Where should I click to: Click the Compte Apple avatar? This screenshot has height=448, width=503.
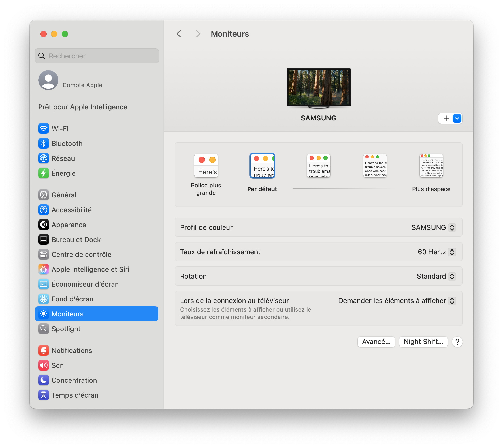(48, 80)
